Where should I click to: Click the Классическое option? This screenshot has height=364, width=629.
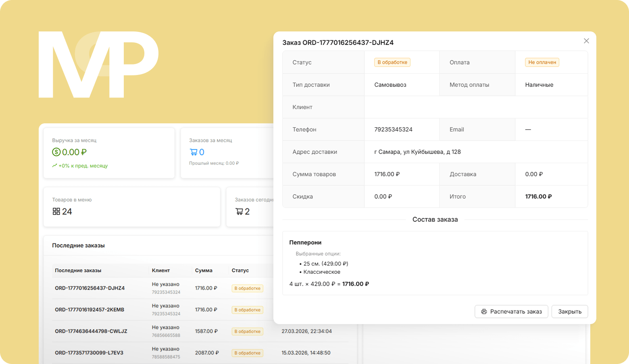[322, 272]
